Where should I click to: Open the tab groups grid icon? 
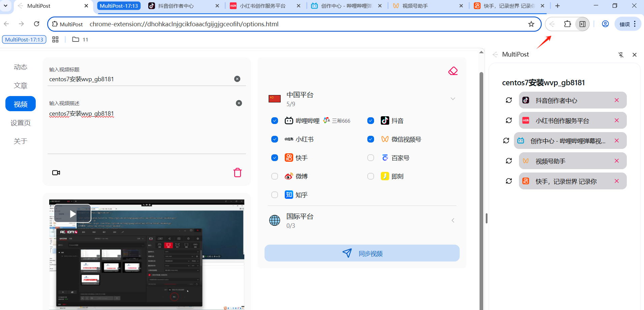56,39
